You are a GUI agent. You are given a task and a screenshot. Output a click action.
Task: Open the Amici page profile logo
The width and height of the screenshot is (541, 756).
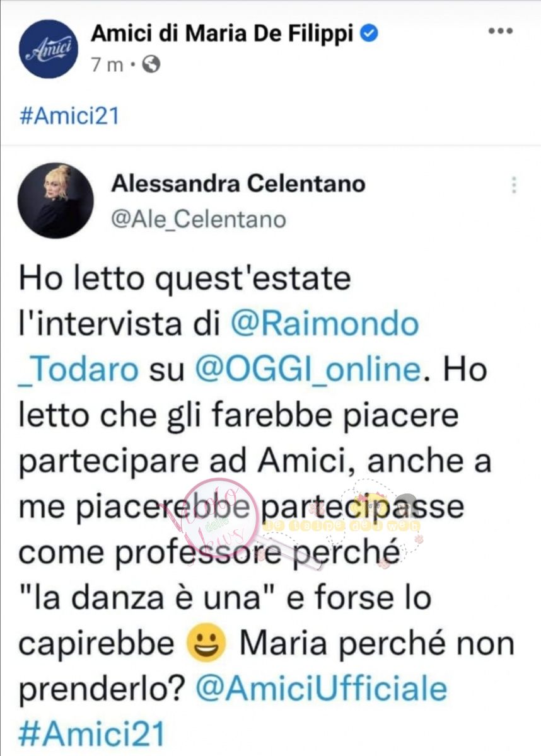click(49, 49)
